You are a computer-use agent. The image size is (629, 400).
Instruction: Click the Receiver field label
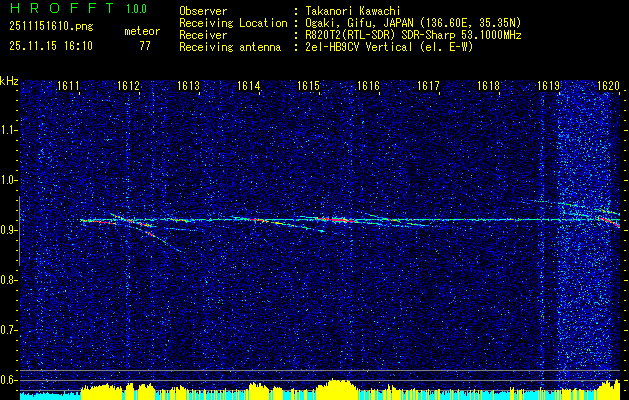203,35
